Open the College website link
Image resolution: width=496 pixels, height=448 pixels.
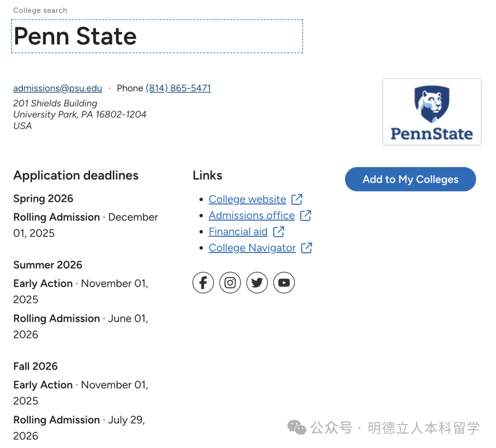tap(247, 199)
